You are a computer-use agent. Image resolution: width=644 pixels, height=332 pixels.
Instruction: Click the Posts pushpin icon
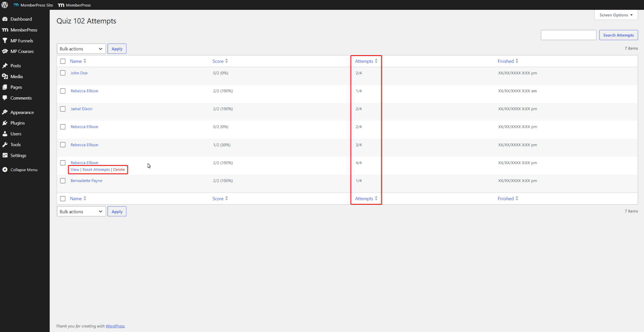(5, 66)
